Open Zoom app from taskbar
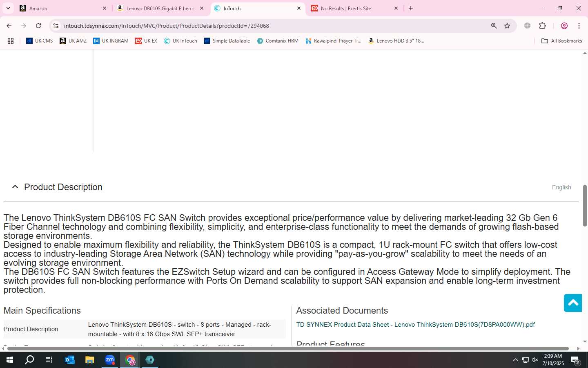 (x=110, y=360)
